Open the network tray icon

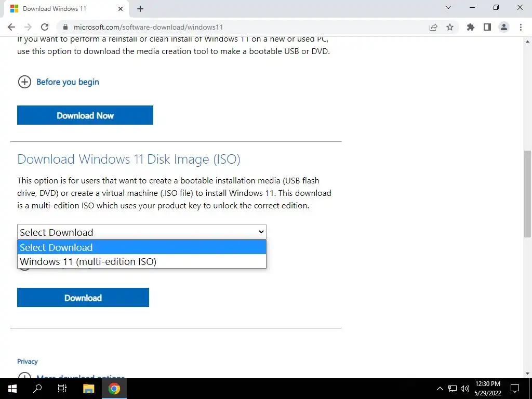(x=453, y=389)
